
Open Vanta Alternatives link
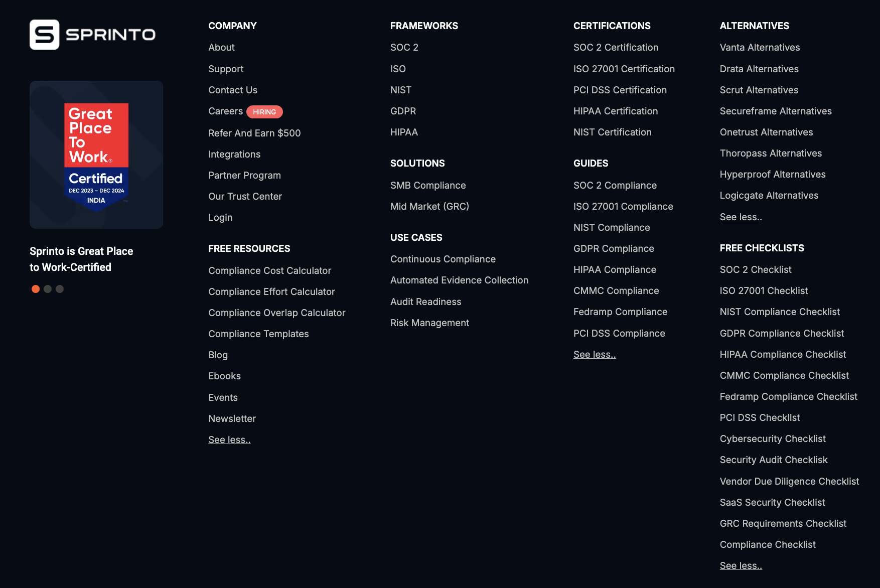(x=760, y=47)
